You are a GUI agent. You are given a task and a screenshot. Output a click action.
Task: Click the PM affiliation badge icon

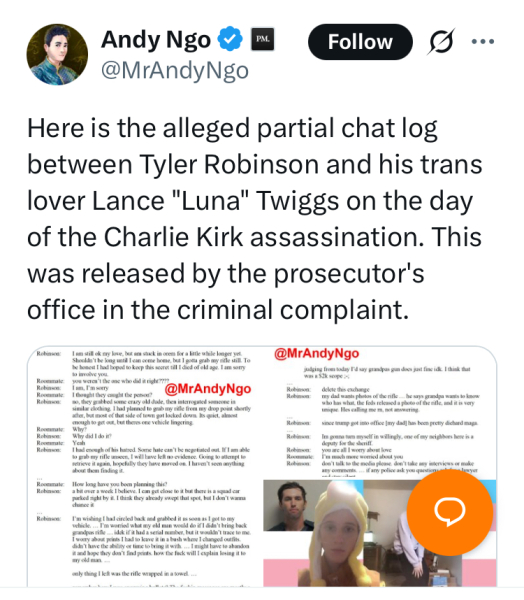pos(262,39)
